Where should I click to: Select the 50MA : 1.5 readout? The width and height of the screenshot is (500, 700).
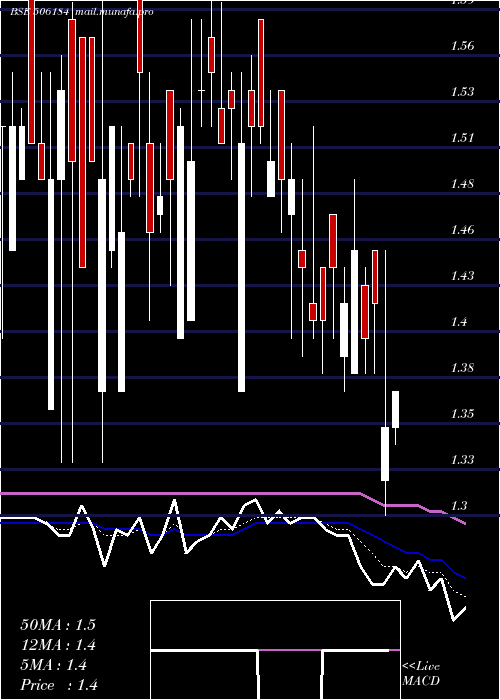pyautogui.click(x=58, y=625)
